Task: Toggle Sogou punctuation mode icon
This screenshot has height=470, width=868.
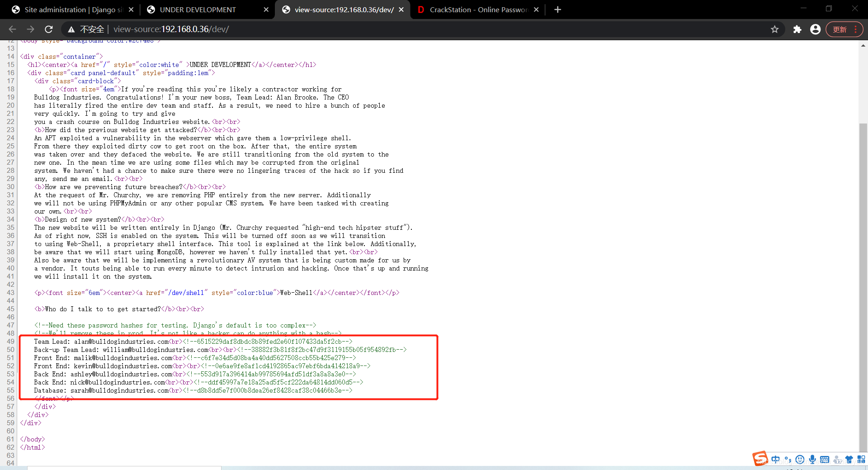Action: click(x=788, y=460)
